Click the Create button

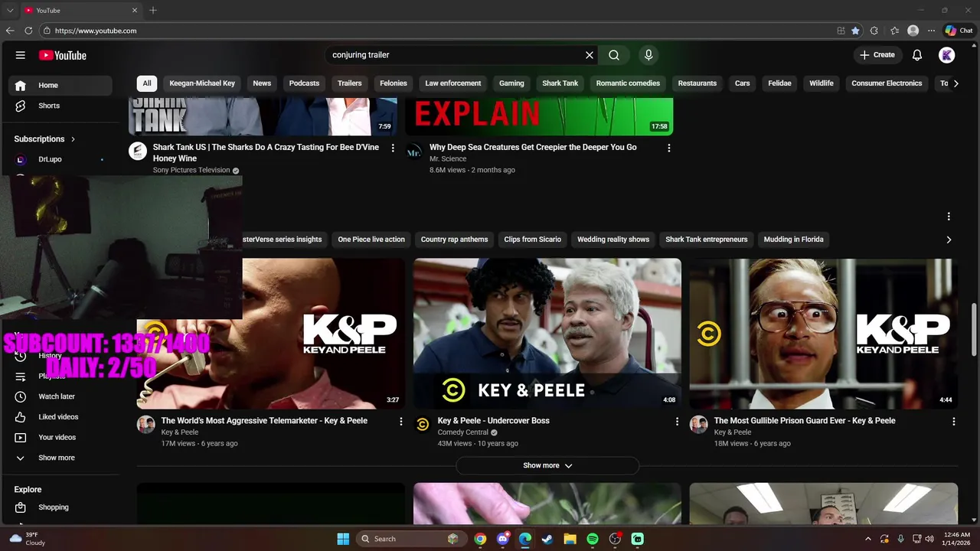877,55
